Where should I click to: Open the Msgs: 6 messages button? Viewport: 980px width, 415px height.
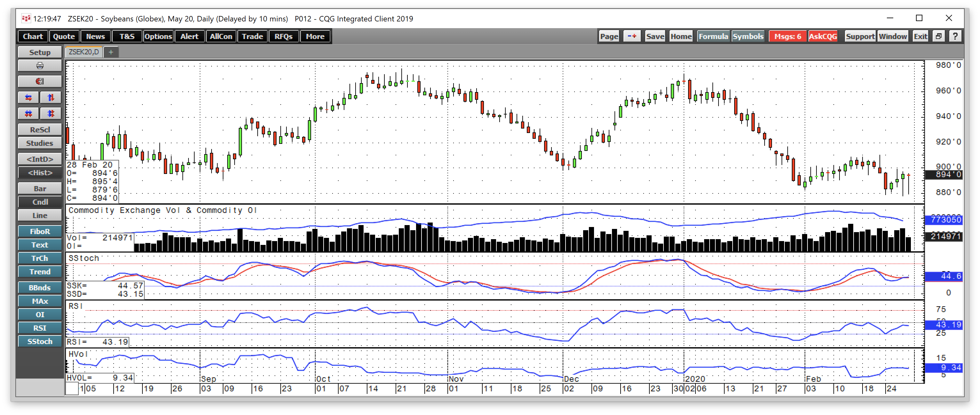pyautogui.click(x=788, y=36)
